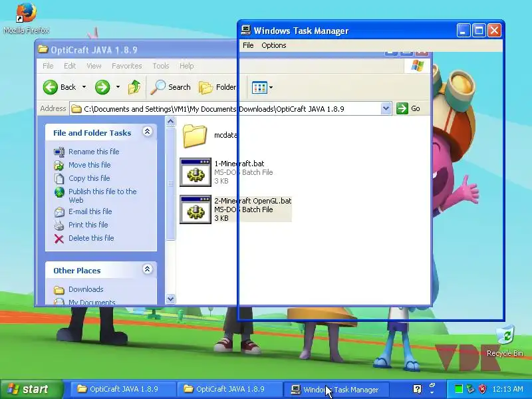Screen dimensions: 532x399
Task: Open Mozilla Firefox desktop shortcut
Action: point(26,18)
